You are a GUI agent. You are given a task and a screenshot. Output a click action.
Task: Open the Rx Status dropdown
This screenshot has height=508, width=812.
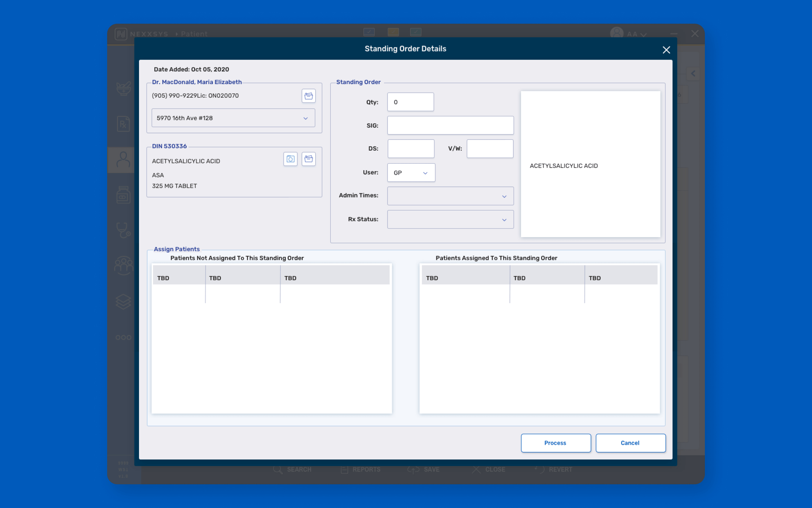(450, 219)
